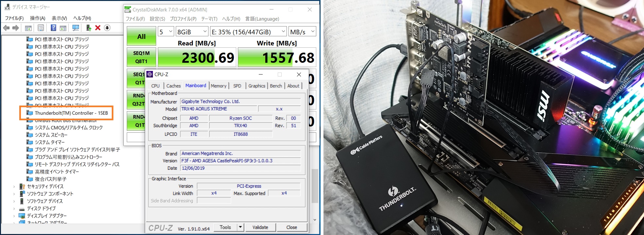Viewport: 644px width, 235px height.
Task: Run the SEQ1M Q8T1 benchmark test
Action: coord(141,57)
